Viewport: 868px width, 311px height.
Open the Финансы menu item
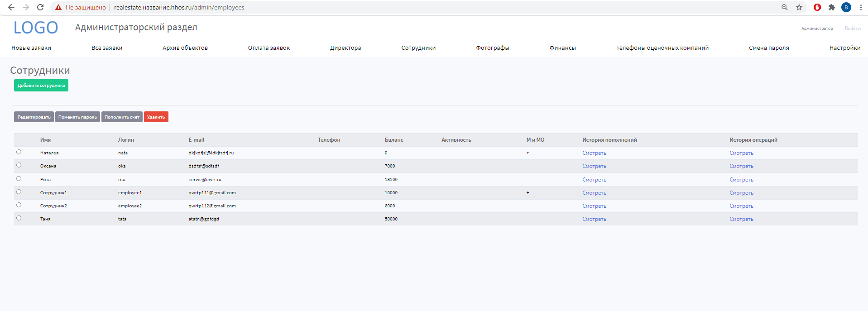pyautogui.click(x=562, y=48)
